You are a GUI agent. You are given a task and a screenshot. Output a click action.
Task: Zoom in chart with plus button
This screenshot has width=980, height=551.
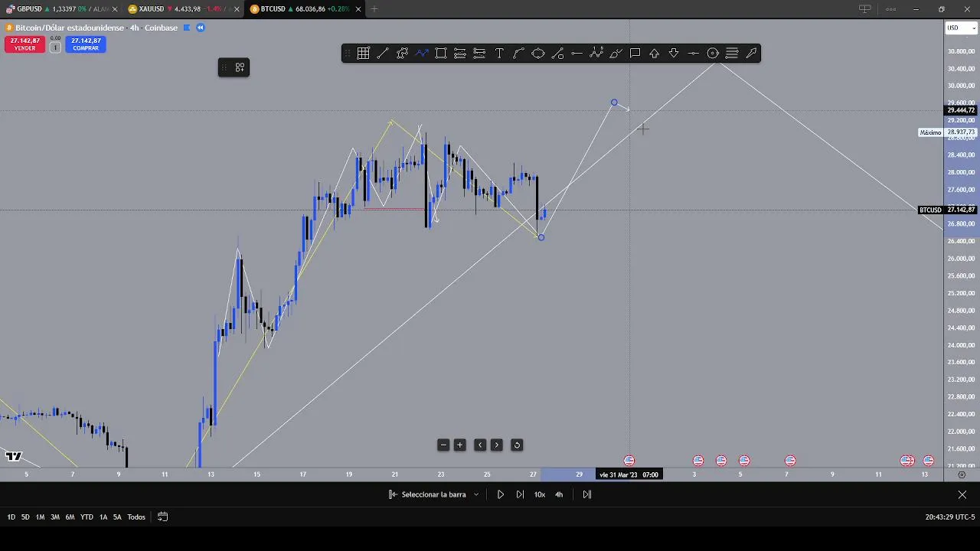click(460, 445)
